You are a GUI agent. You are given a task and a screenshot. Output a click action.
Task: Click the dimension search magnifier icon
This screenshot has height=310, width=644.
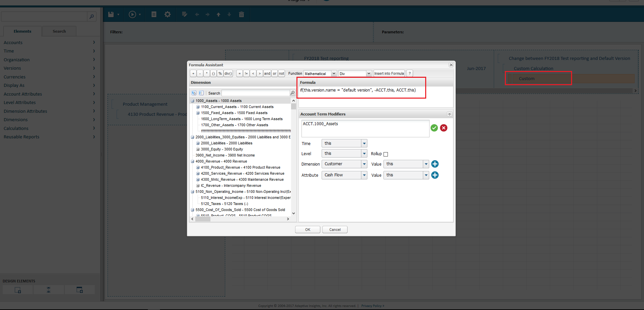point(292,93)
